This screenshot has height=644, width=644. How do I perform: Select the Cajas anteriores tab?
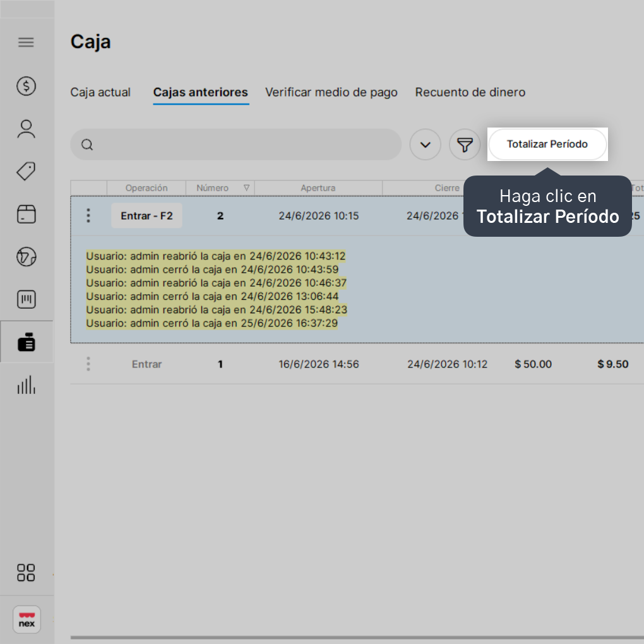pos(200,92)
